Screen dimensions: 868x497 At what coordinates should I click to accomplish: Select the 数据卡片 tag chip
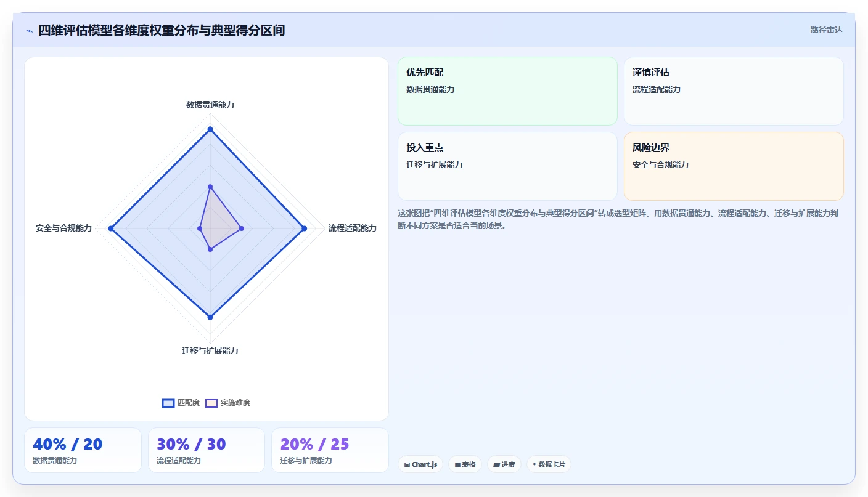pyautogui.click(x=549, y=464)
